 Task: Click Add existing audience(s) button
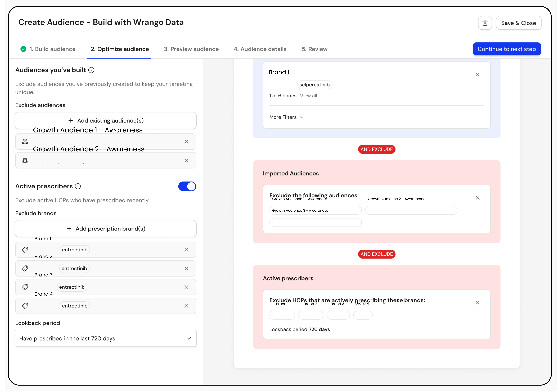click(105, 120)
